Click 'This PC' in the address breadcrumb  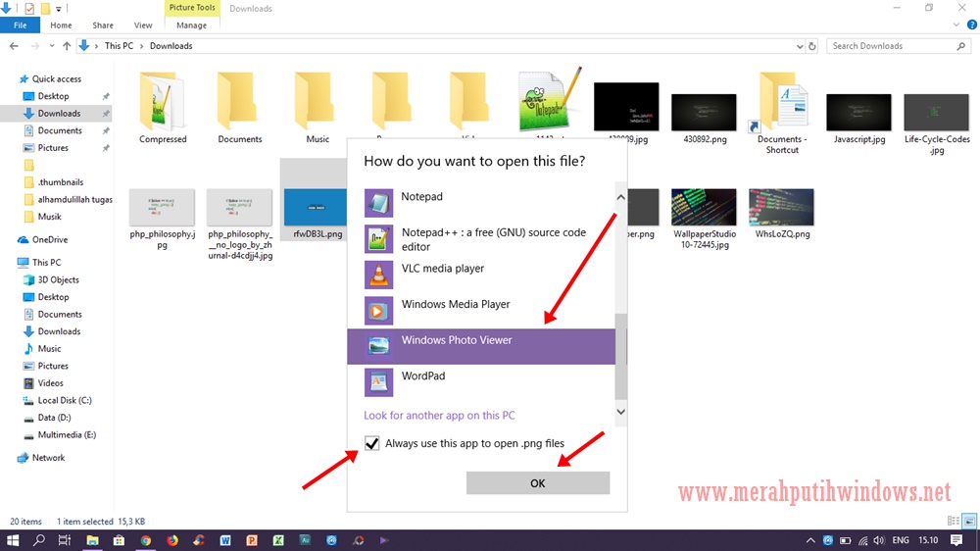click(x=119, y=46)
